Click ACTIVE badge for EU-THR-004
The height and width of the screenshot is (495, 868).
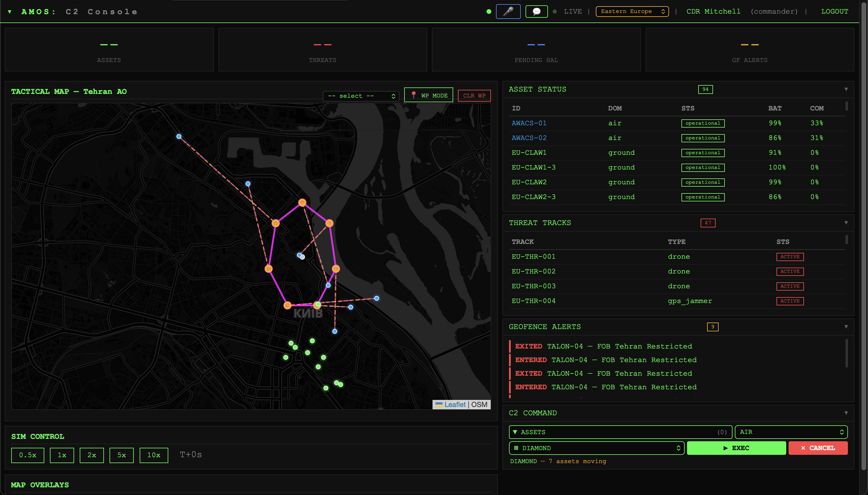tap(790, 301)
